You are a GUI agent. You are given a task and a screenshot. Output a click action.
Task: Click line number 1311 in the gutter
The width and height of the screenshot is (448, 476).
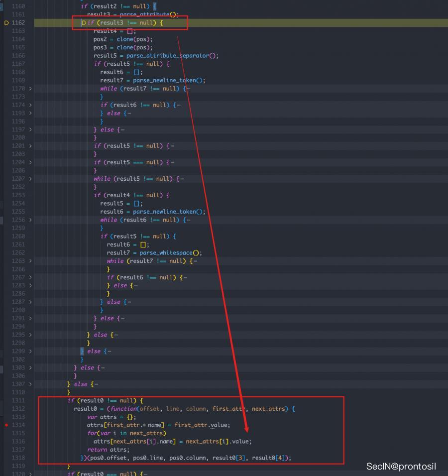point(18,401)
